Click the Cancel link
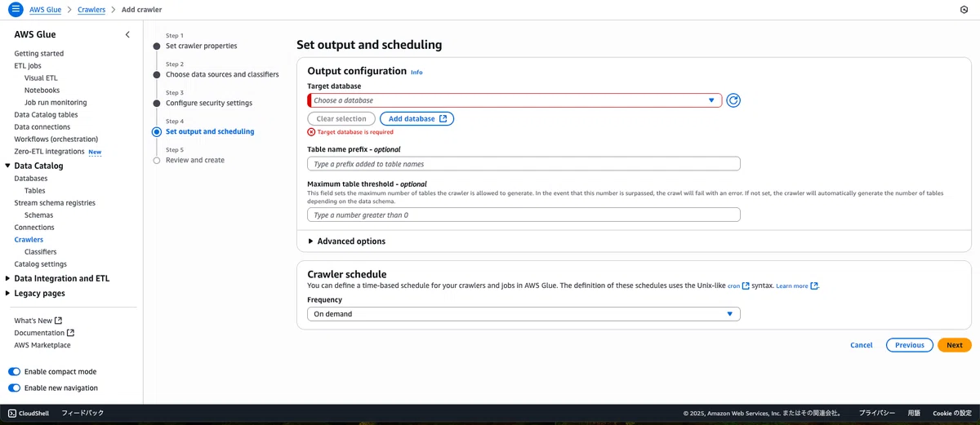This screenshot has width=980, height=425. 862,345
